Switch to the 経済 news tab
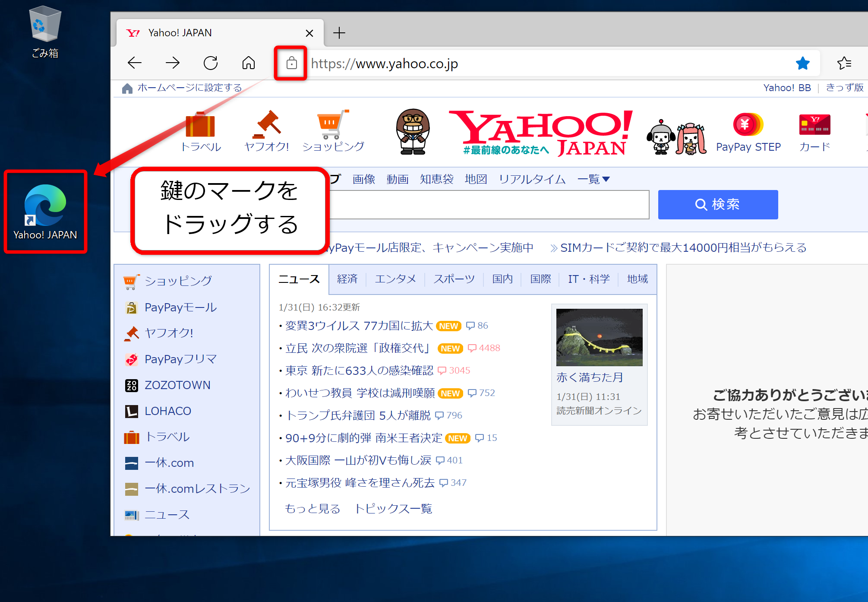 click(x=347, y=279)
